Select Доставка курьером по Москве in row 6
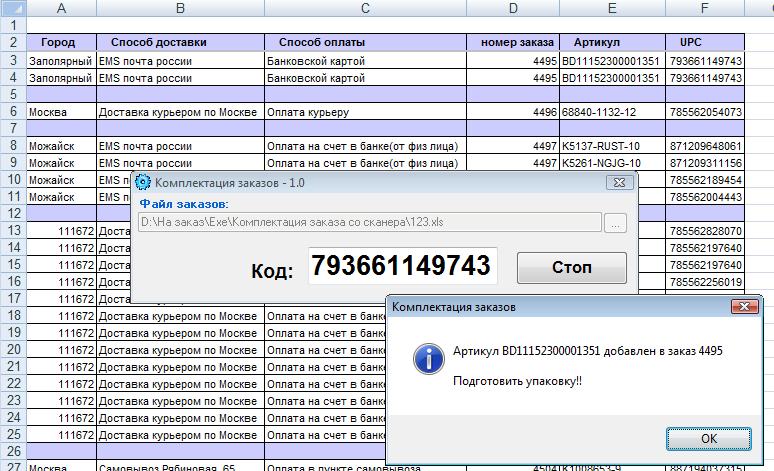The image size is (774, 471). point(180,112)
